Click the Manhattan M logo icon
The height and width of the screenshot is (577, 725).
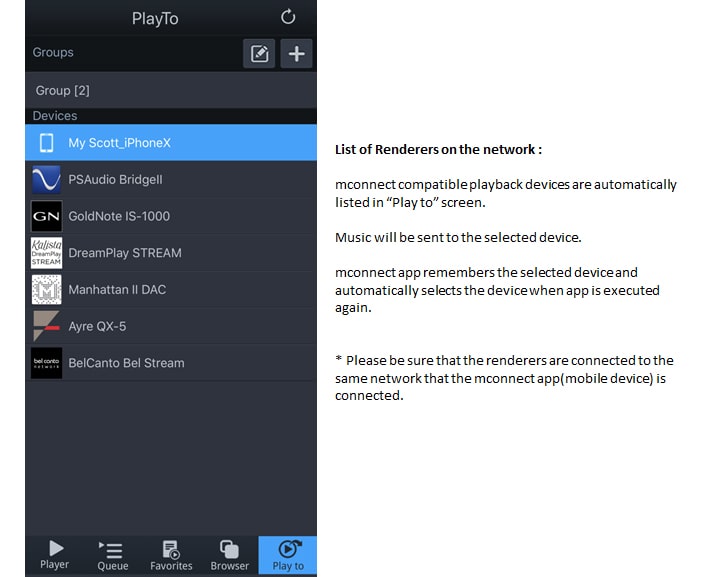tap(46, 289)
